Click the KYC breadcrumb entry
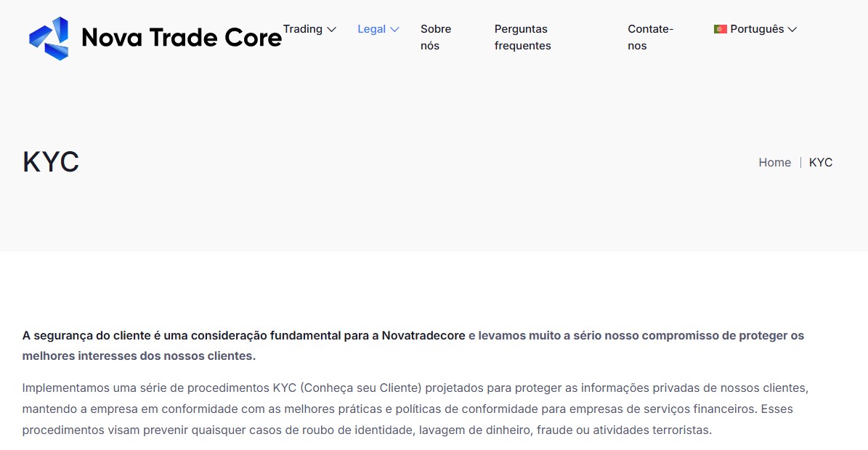The width and height of the screenshot is (868, 450). pyautogui.click(x=821, y=162)
